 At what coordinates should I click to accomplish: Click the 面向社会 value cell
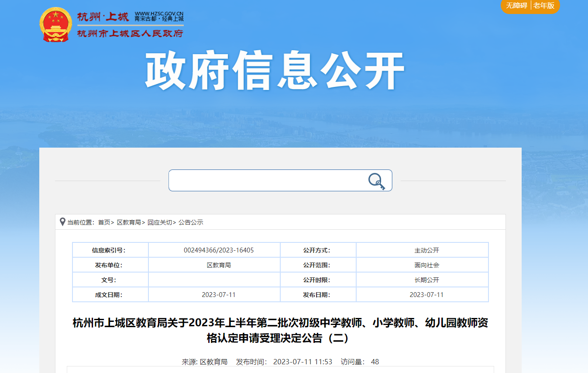426,265
